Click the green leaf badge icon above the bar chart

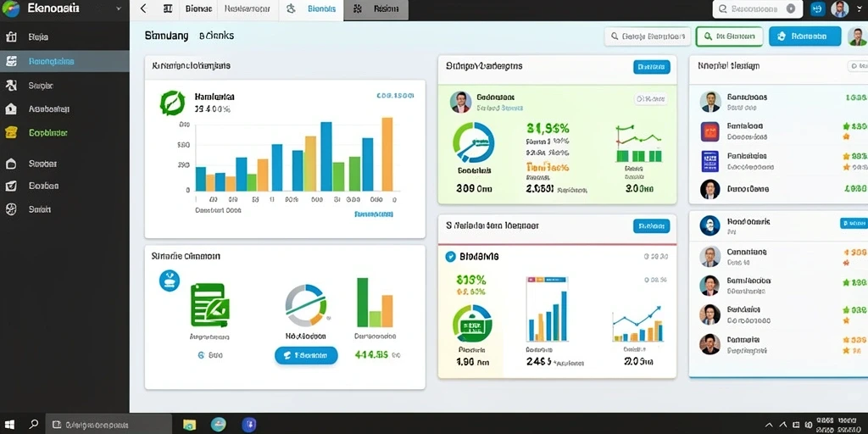click(171, 103)
